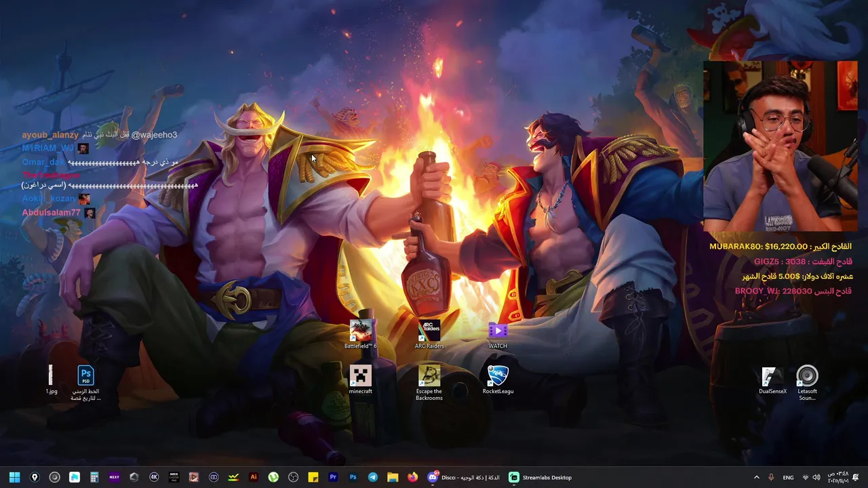Screen dimensions: 868x488
Task: Open Firefox from the taskbar
Action: (x=412, y=477)
